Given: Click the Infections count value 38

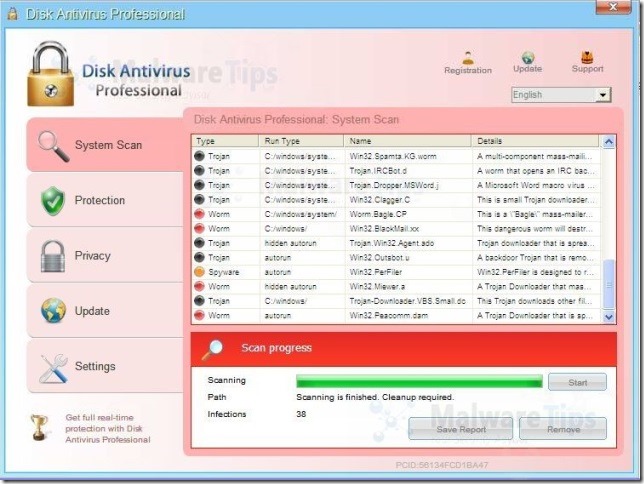Looking at the screenshot, I should point(301,414).
